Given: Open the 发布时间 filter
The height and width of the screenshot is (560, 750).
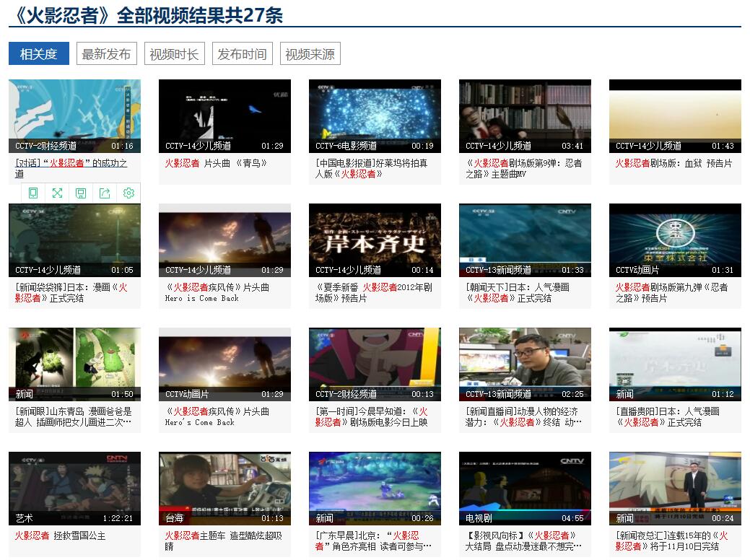Looking at the screenshot, I should [x=241, y=53].
